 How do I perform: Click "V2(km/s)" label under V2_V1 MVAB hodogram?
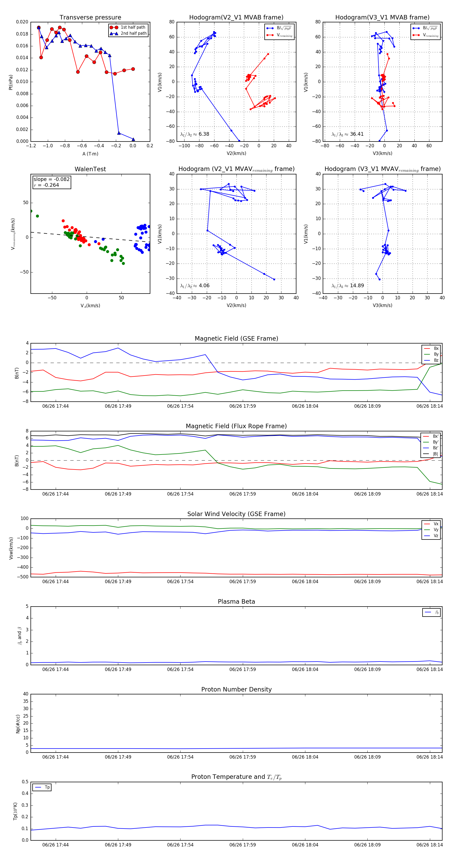point(236,153)
